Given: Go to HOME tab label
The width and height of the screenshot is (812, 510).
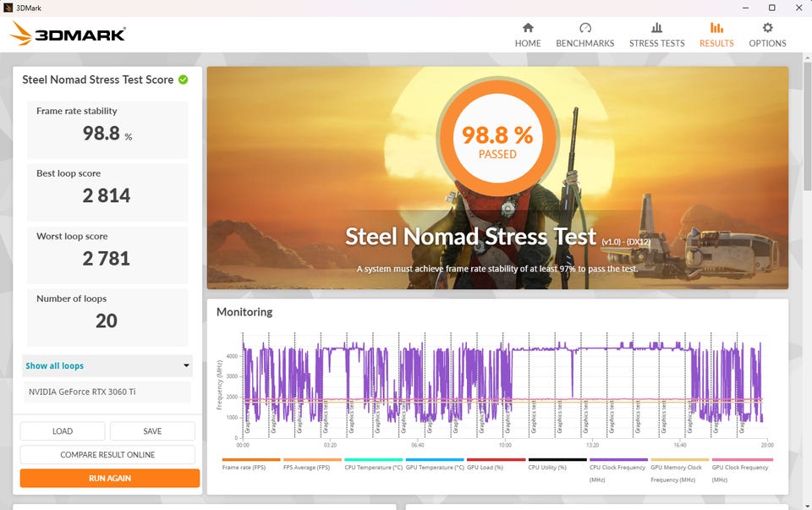Looking at the screenshot, I should click(528, 43).
